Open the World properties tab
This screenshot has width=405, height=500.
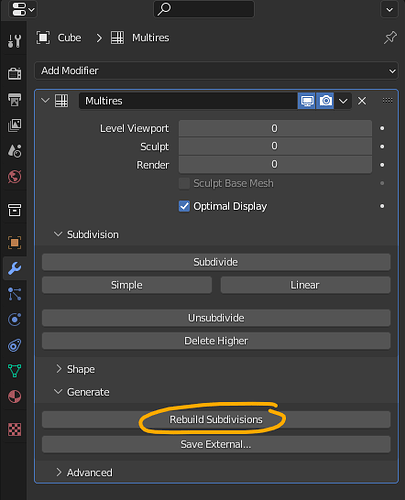14,177
